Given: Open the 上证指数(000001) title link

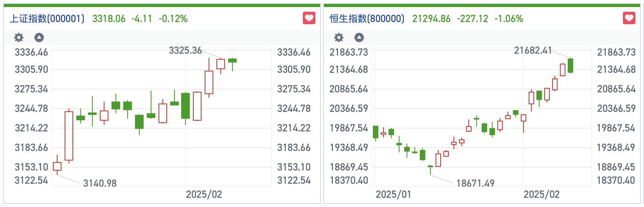Looking at the screenshot, I should [x=47, y=19].
